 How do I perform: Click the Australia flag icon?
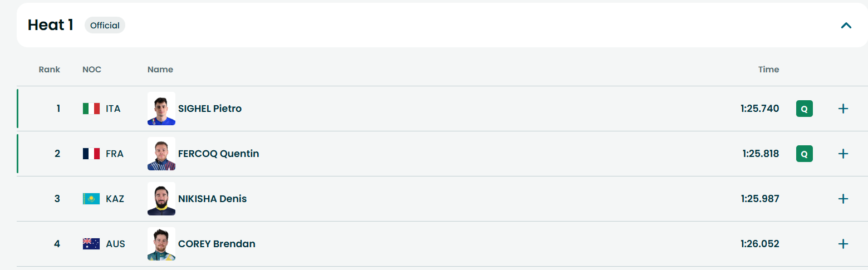(x=91, y=244)
